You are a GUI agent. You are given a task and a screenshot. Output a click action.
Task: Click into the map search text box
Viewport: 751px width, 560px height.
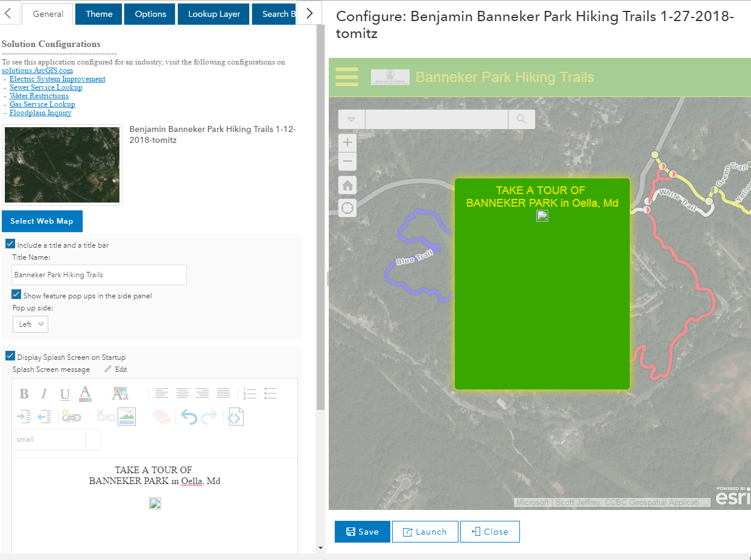436,119
